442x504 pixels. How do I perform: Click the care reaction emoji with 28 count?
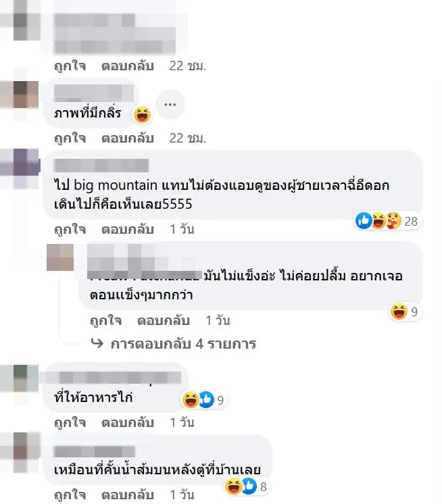coord(393,221)
